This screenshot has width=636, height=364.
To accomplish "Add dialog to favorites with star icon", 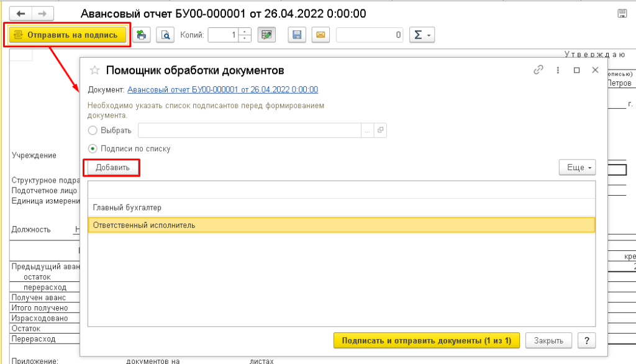I will click(95, 70).
